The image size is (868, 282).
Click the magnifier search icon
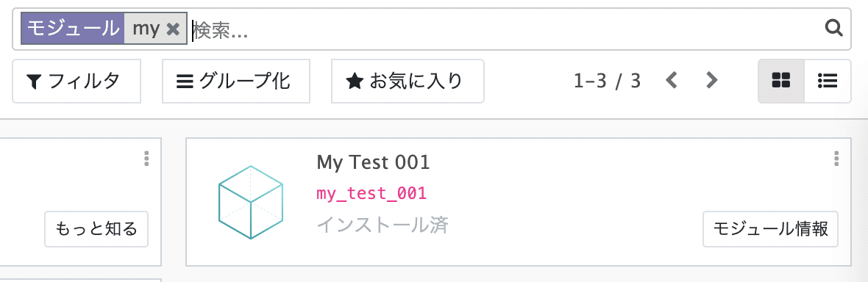pos(833,27)
